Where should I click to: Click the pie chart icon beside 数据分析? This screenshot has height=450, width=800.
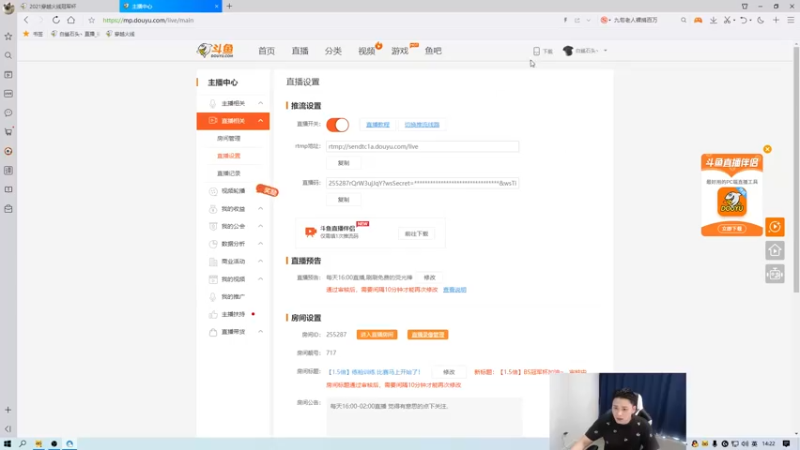[x=213, y=244]
